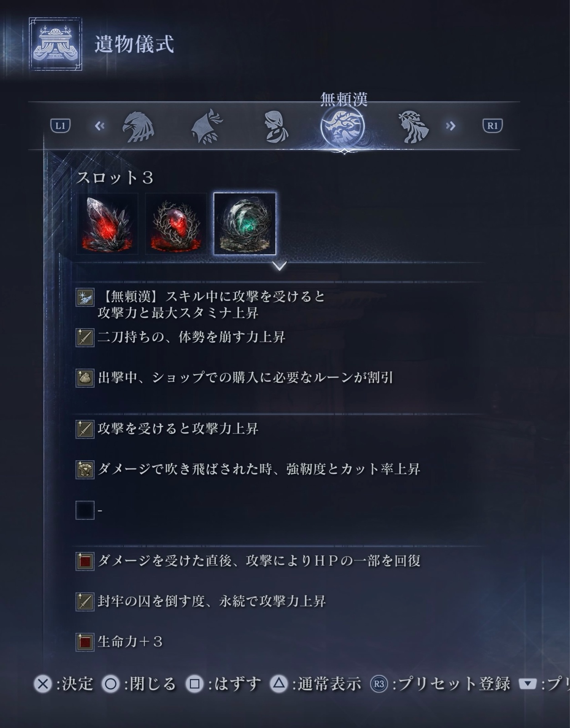Viewport: 570px width, 728px height.
Task: Go to the previous character with double-left arrows
Action: point(100,126)
